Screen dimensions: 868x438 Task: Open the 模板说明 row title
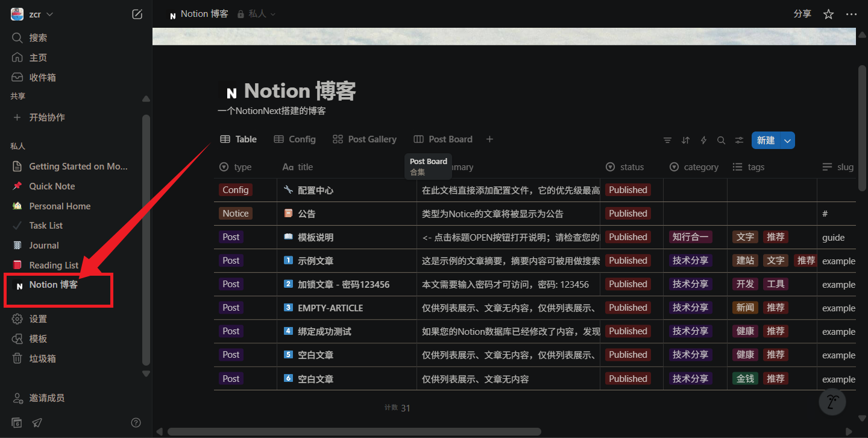pos(315,237)
